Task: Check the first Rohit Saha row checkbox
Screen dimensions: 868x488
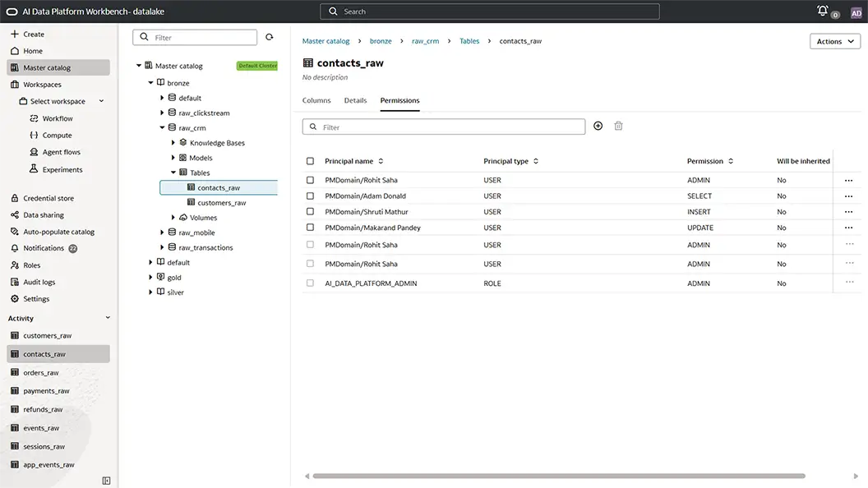Action: click(x=310, y=181)
